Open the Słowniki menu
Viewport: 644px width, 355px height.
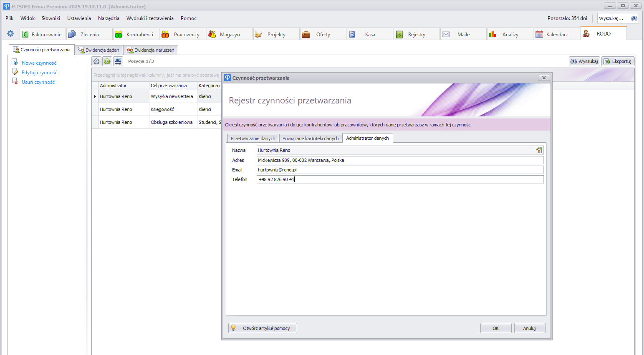pyautogui.click(x=51, y=18)
